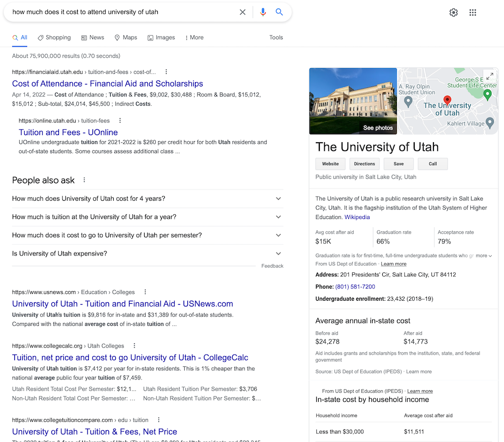Screen dimensions: 504x442
Task: Select the All results tab
Action: pyautogui.click(x=20, y=38)
